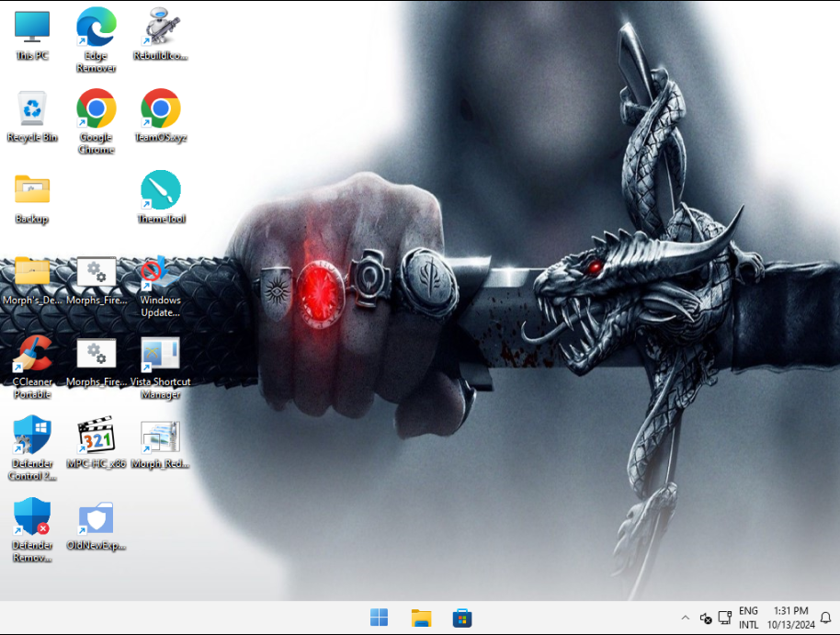This screenshot has width=840, height=635.
Task: Select the OldNewExp... shortcut
Action: point(96,527)
